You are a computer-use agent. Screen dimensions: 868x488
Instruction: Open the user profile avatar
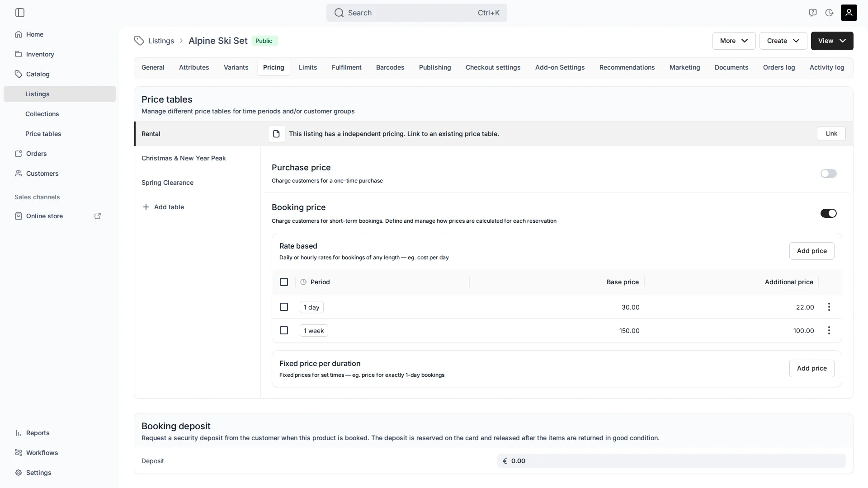(849, 13)
